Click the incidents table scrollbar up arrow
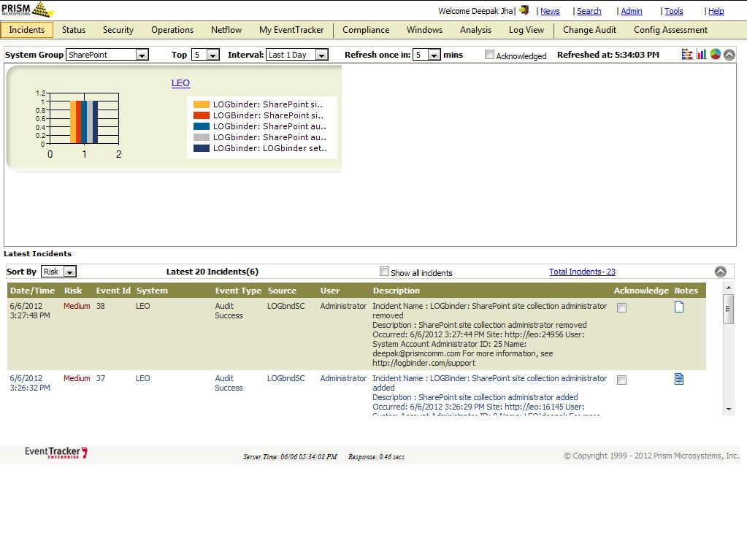 click(x=729, y=288)
